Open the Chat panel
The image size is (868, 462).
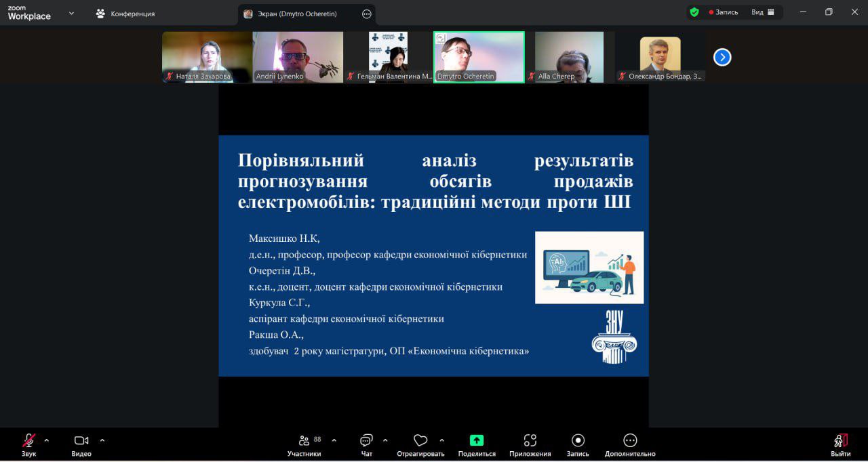click(x=366, y=444)
